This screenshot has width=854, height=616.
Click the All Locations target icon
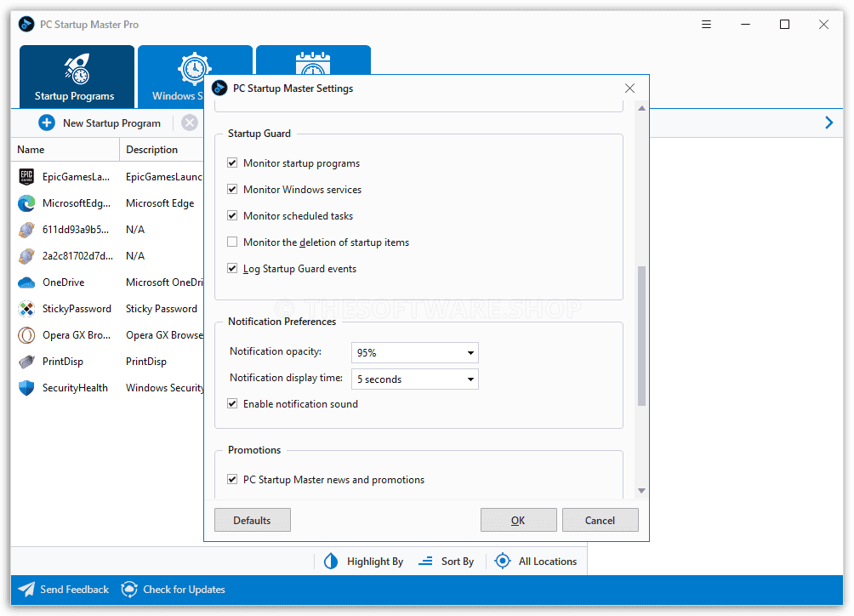pyautogui.click(x=503, y=561)
